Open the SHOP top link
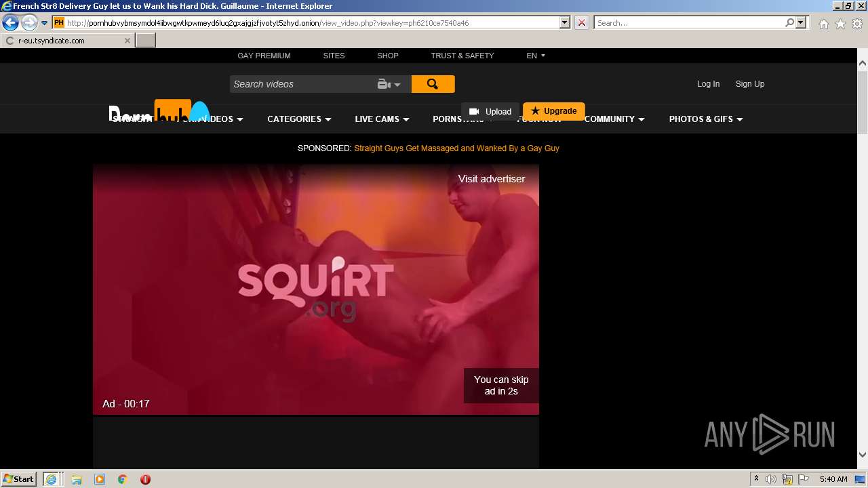This screenshot has height=488, width=868. (x=388, y=56)
